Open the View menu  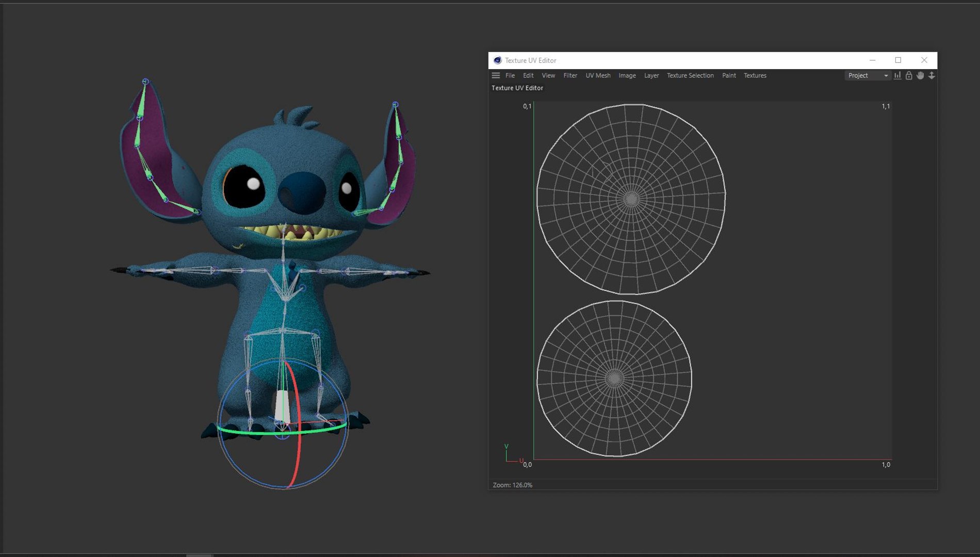coord(548,75)
